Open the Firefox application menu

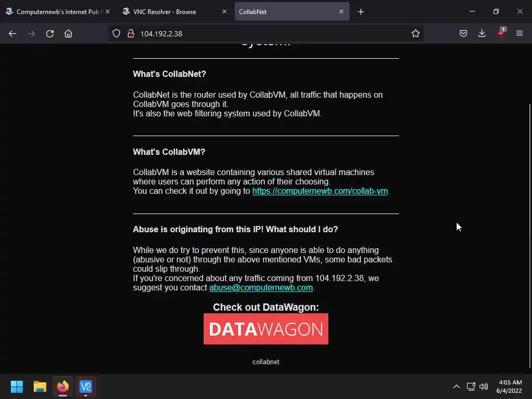pos(520,33)
